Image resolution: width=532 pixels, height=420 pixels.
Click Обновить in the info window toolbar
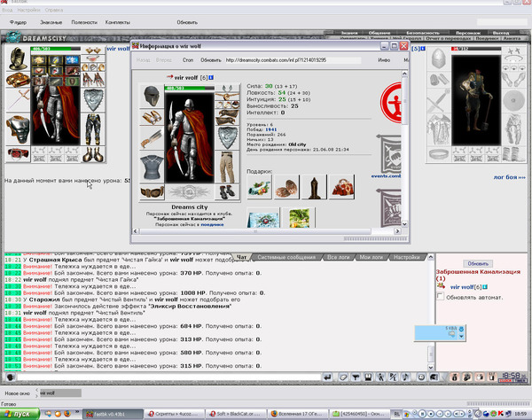(211, 60)
